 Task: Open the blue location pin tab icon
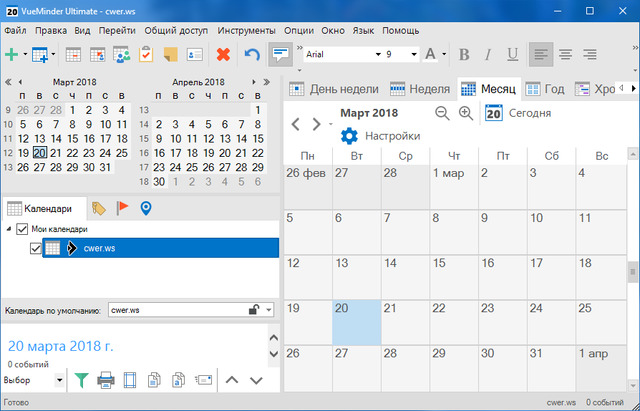pyautogui.click(x=146, y=208)
